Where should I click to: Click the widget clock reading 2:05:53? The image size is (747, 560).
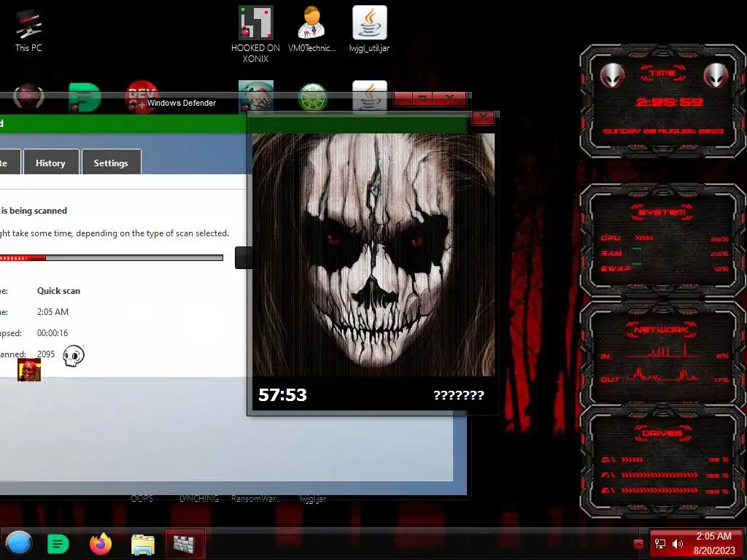pyautogui.click(x=670, y=102)
